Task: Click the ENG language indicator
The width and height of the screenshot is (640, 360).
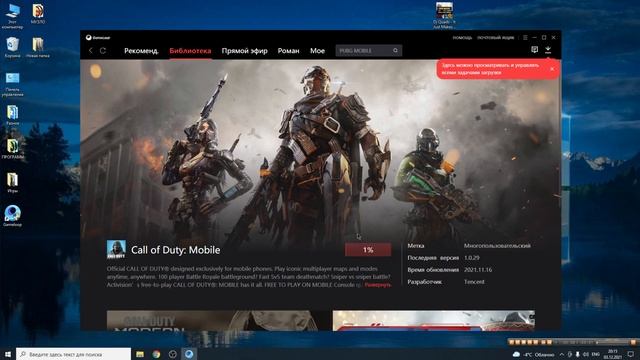Action: point(596,354)
